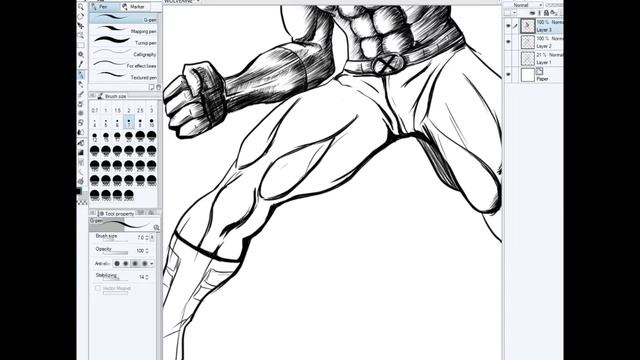Image resolution: width=640 pixels, height=360 pixels.
Task: Select the Fill bucket tool
Action: [x=81, y=143]
